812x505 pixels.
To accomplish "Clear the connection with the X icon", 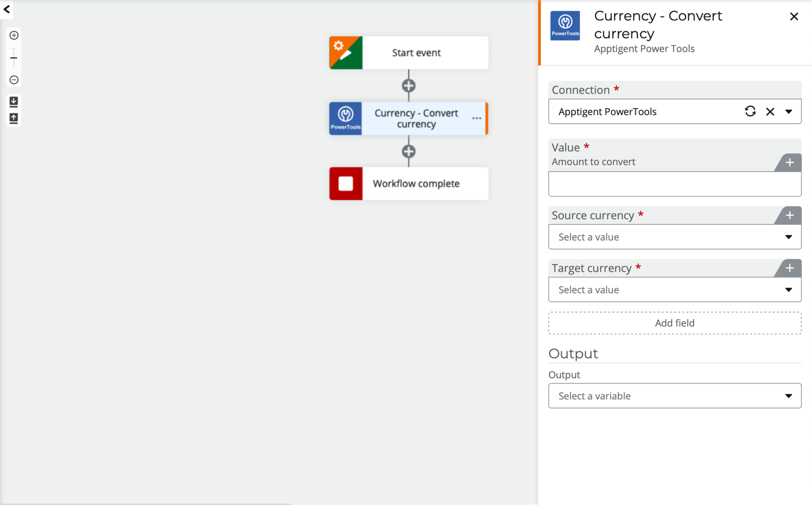I will point(770,111).
